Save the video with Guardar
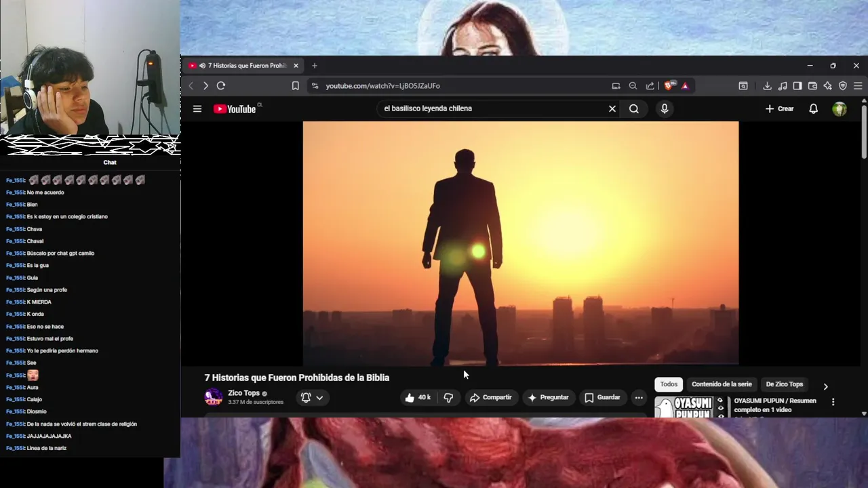Image resolution: width=868 pixels, height=488 pixels. click(x=602, y=398)
